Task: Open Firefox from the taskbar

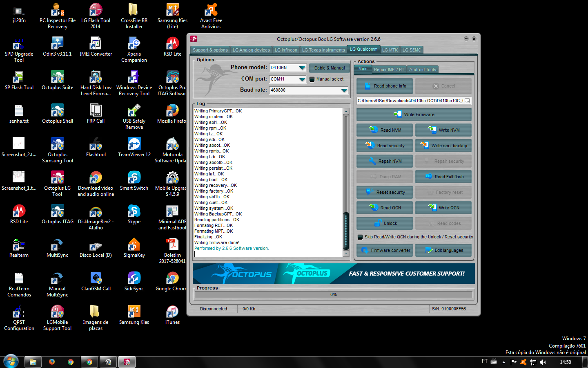Action: pos(52,362)
